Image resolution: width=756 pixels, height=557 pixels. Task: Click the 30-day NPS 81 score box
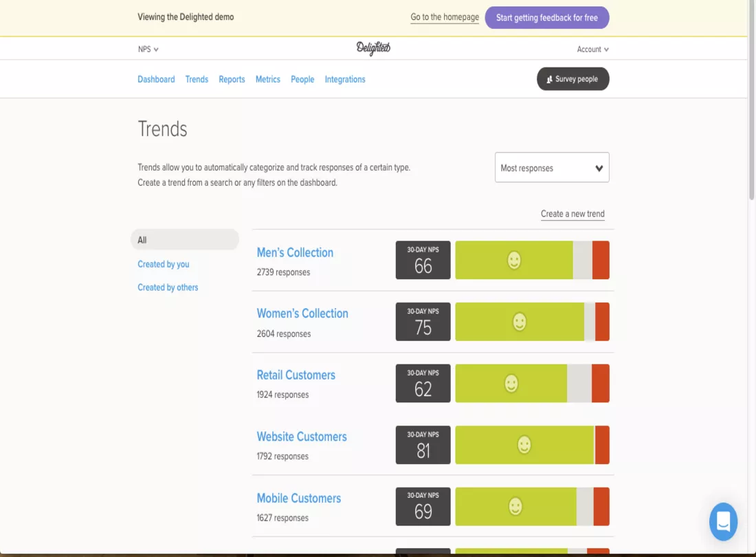click(x=423, y=445)
